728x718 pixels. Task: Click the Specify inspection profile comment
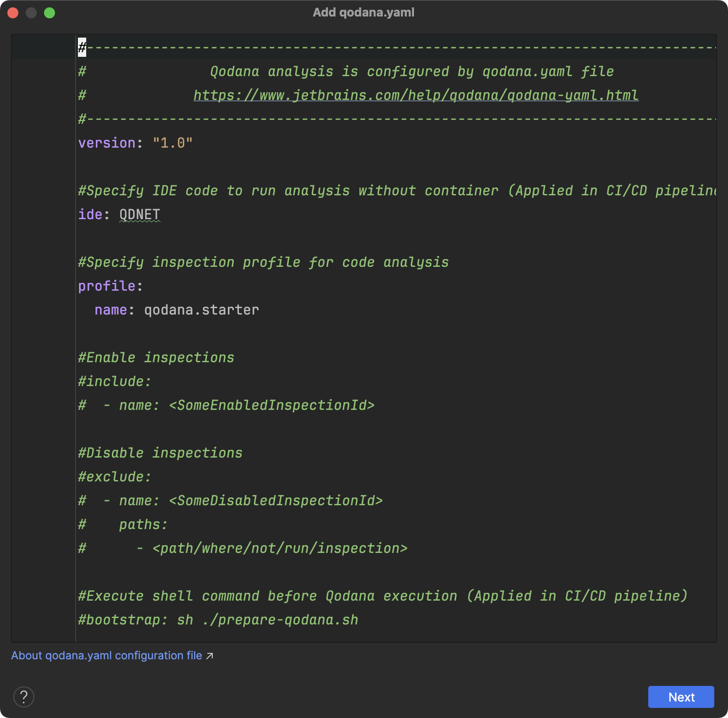[x=263, y=262]
